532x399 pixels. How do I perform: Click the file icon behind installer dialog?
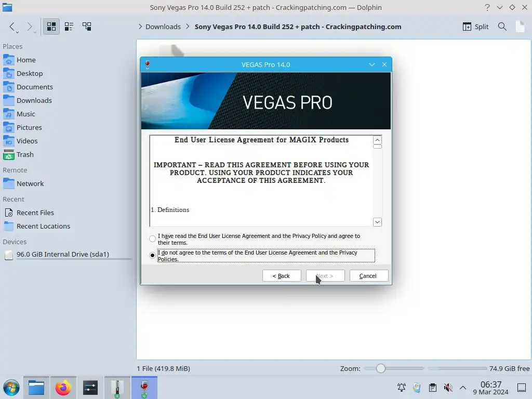[x=171, y=50]
